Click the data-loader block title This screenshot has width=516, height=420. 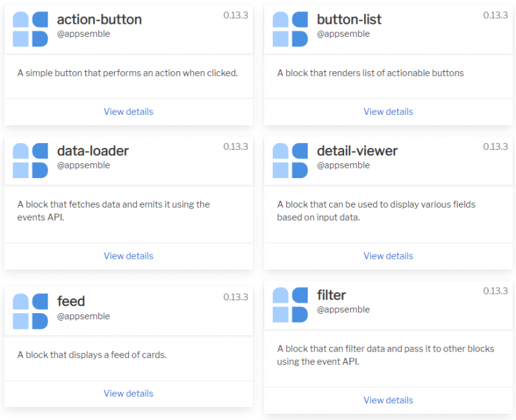[x=93, y=151]
